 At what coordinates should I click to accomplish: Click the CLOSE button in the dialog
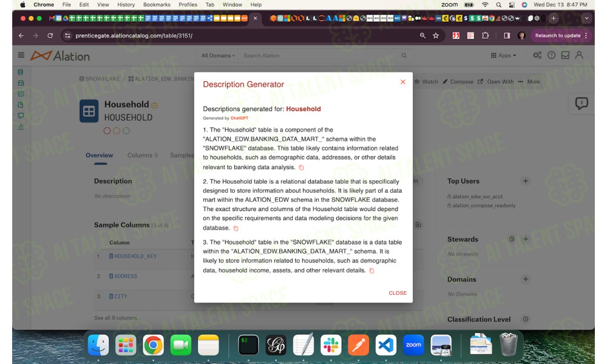398,293
